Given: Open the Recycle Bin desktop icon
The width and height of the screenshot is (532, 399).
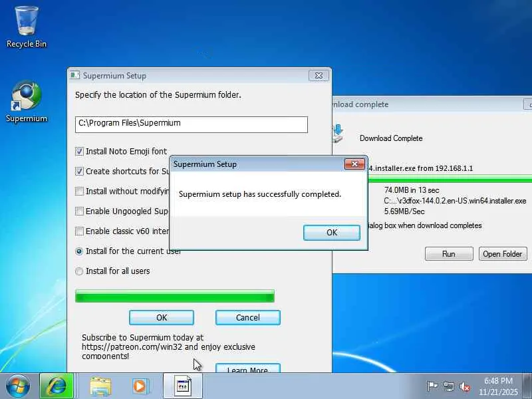Looking at the screenshot, I should coord(27,27).
